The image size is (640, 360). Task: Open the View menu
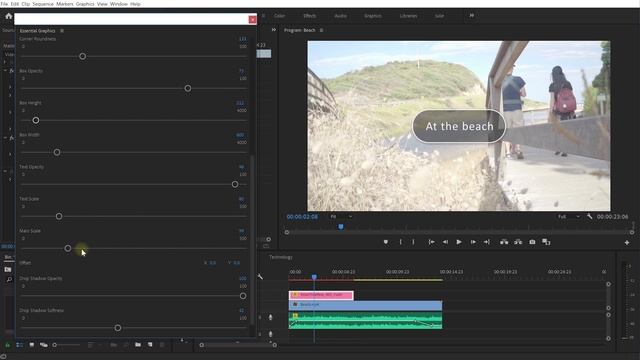point(102,4)
